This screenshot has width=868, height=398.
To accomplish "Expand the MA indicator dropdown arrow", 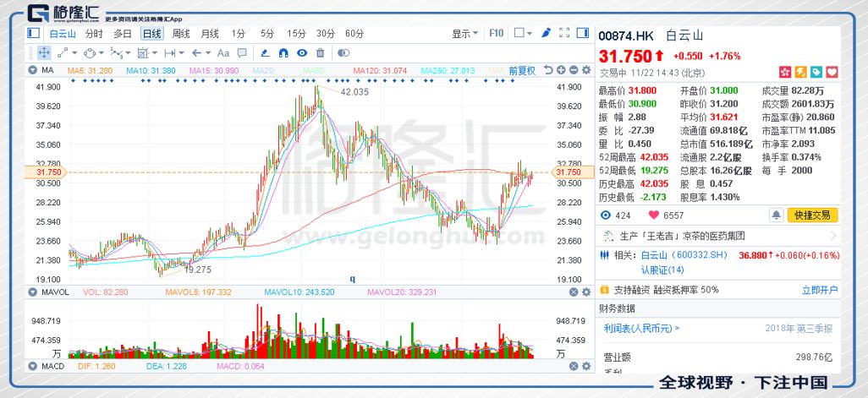I will 32,70.
